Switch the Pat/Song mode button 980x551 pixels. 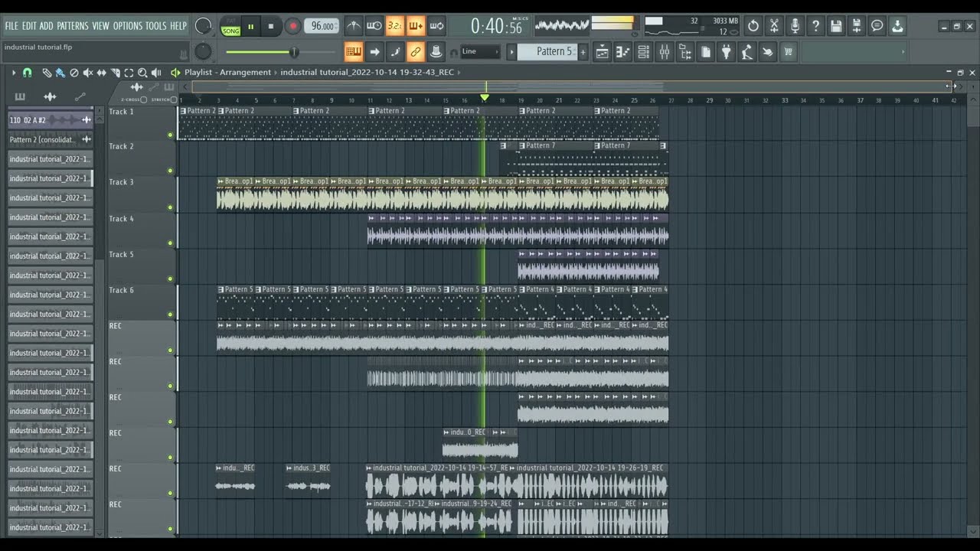(x=230, y=27)
